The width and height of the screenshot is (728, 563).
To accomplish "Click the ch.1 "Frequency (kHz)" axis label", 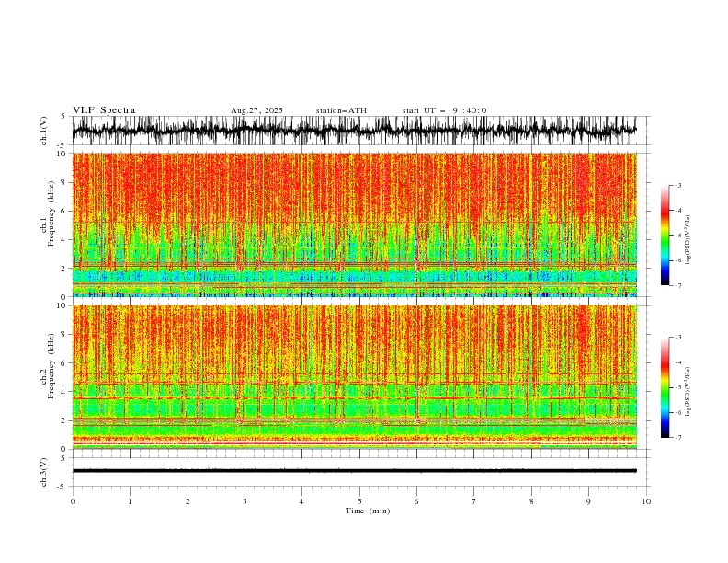I will pyautogui.click(x=51, y=213).
